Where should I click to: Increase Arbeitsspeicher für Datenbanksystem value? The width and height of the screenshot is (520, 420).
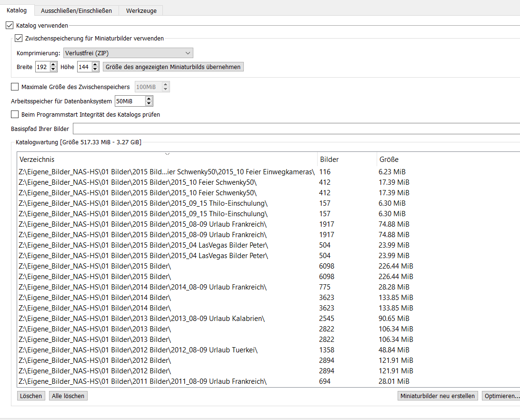point(149,99)
